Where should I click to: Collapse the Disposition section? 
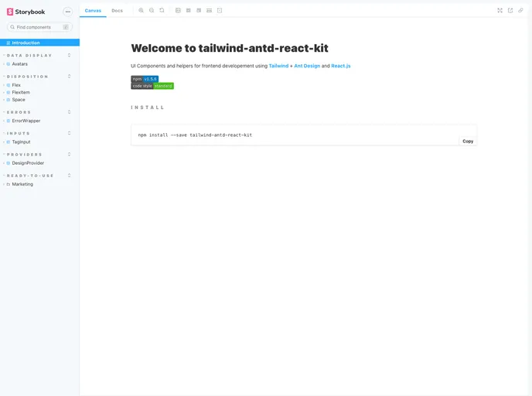pos(28,77)
